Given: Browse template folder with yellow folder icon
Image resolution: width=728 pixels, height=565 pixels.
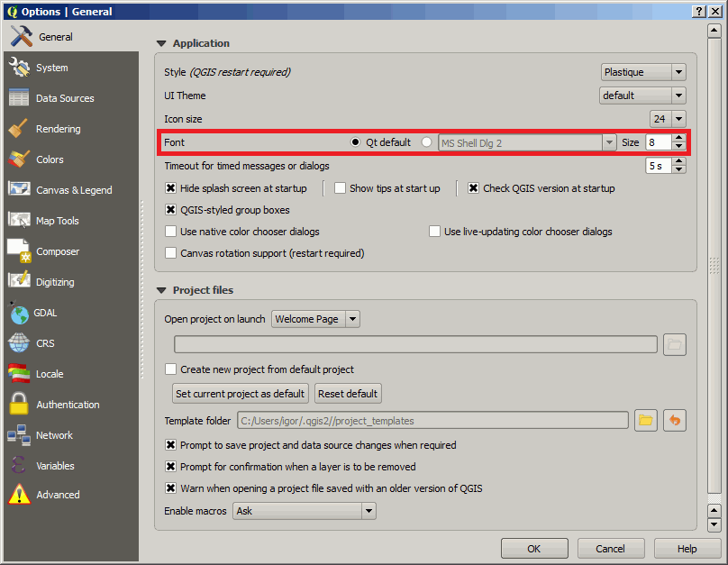Looking at the screenshot, I should tap(646, 420).
